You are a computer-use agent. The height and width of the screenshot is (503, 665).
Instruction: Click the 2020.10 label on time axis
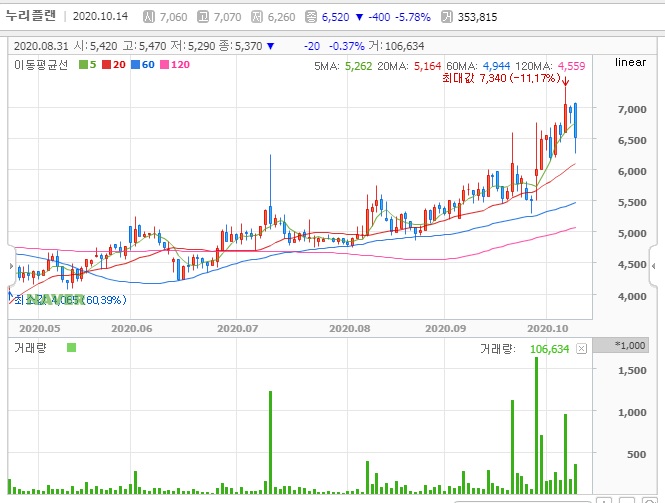pos(548,329)
